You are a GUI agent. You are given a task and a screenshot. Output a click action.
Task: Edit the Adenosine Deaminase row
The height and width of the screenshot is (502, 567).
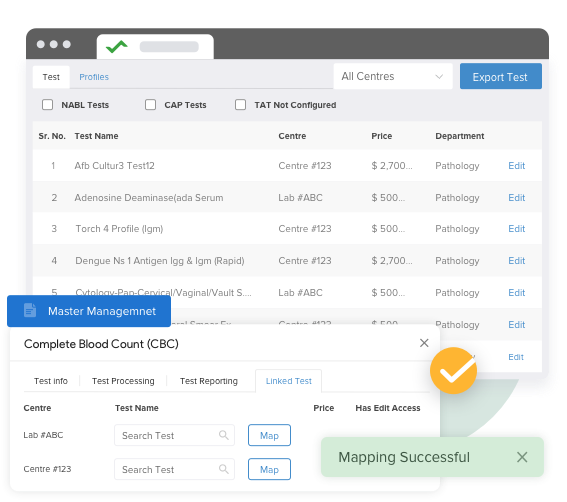516,197
